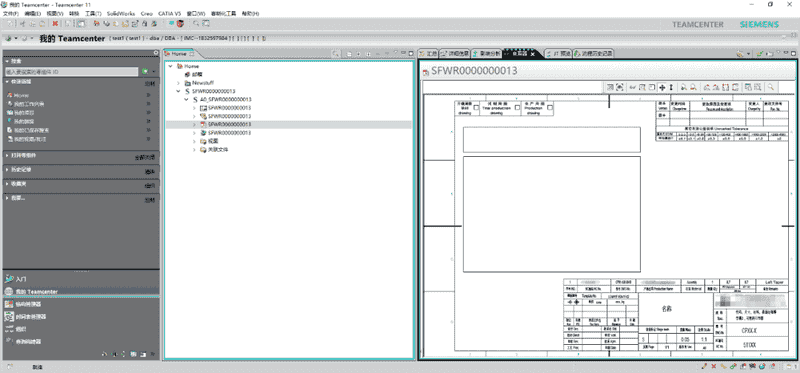The width and height of the screenshot is (800, 373).
Task: Expand the Newstuff folder node
Action: 178,83
